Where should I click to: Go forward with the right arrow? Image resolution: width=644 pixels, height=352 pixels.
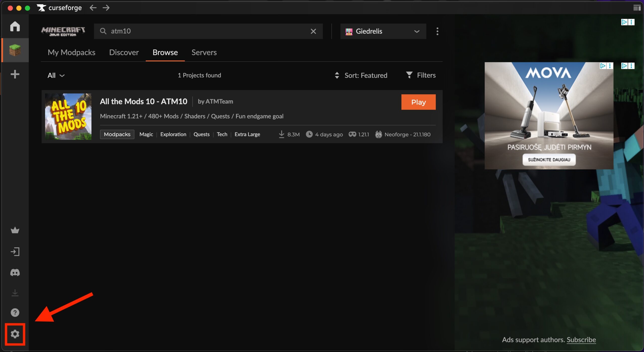point(106,8)
